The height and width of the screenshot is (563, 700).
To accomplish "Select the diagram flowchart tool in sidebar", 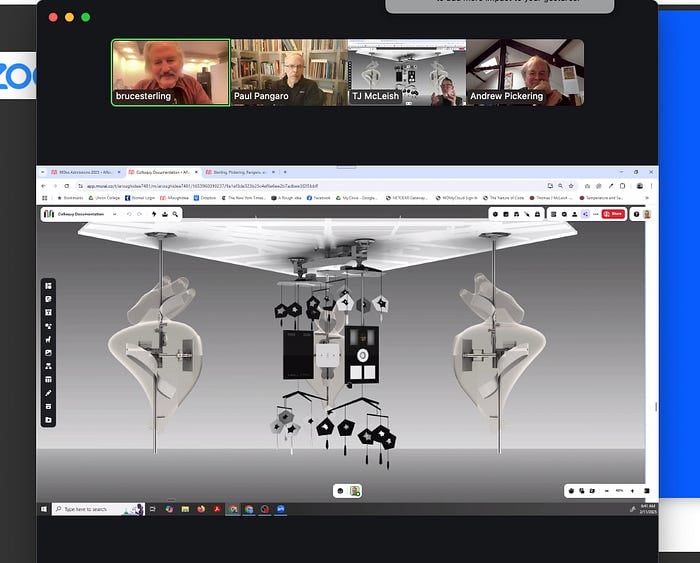I will pyautogui.click(x=48, y=366).
